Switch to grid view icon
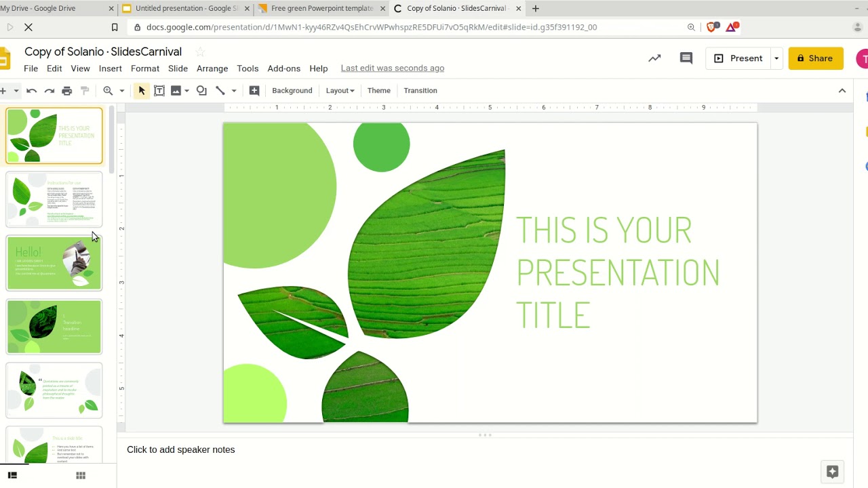This screenshot has height=488, width=868. (x=81, y=476)
